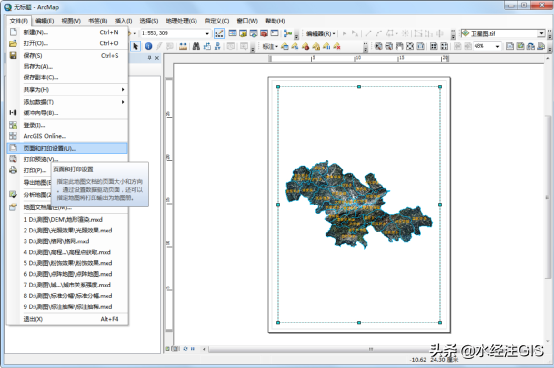554x368 pixels.
Task: Open the Find binoculars tool
Action: 196,46
